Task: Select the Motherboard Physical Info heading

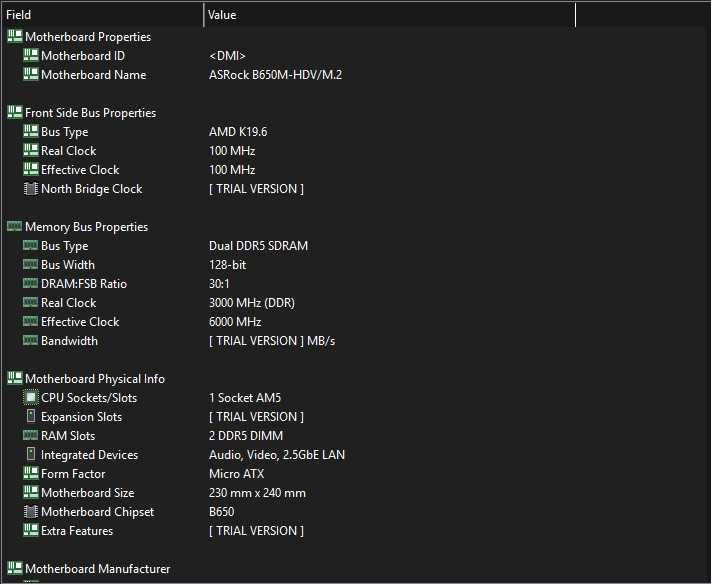Action: pos(95,379)
